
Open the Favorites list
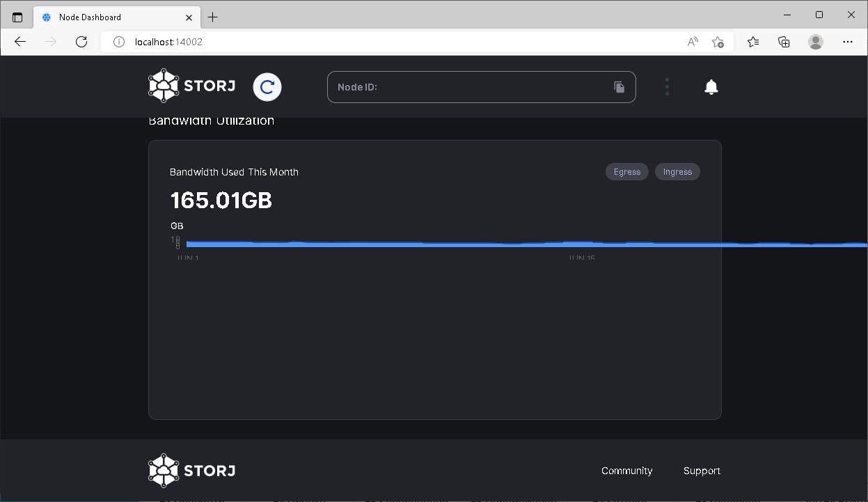753,42
